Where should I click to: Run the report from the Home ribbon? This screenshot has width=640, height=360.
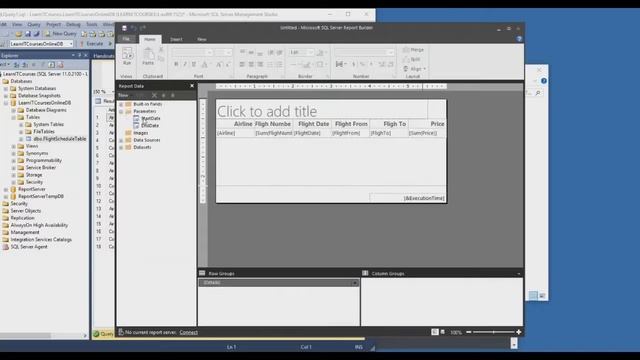pos(127,56)
